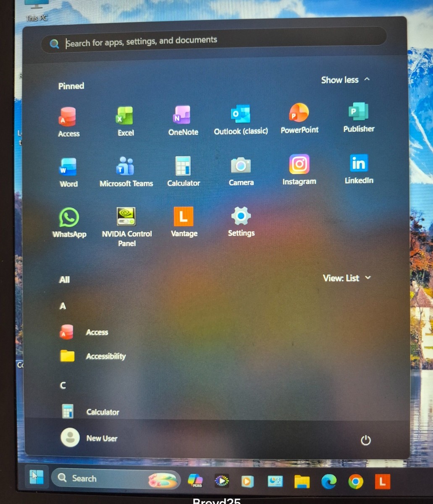Select the letter A section header
Image resolution: width=433 pixels, height=504 pixels.
[x=63, y=306]
